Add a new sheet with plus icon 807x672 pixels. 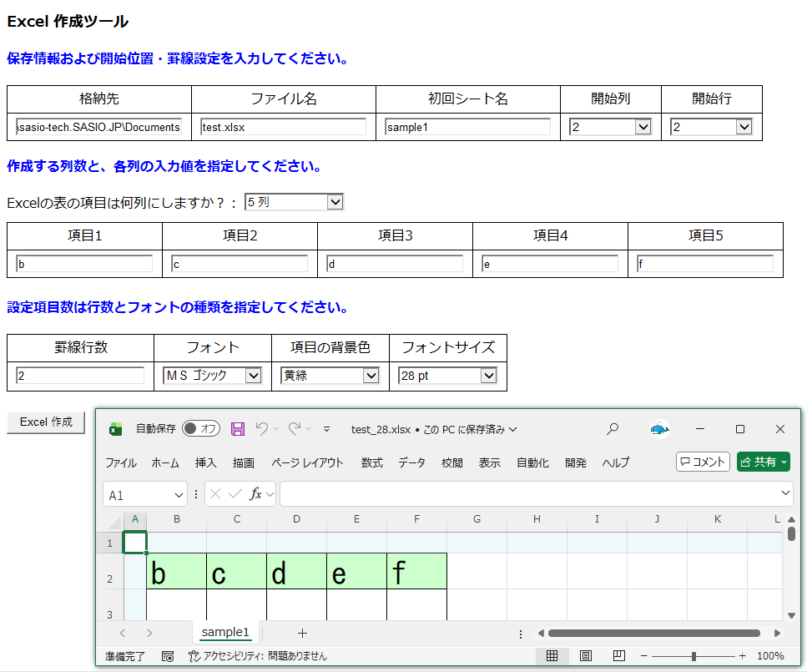[x=302, y=633]
